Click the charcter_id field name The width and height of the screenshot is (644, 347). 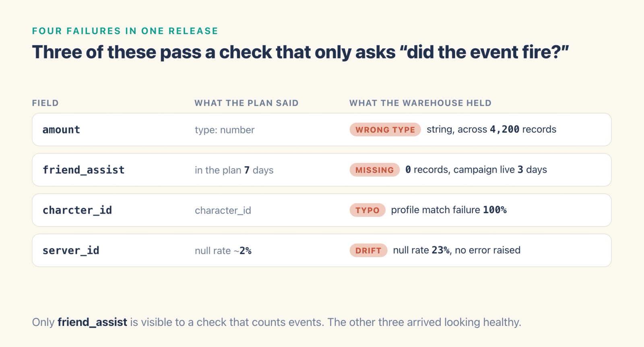(77, 210)
